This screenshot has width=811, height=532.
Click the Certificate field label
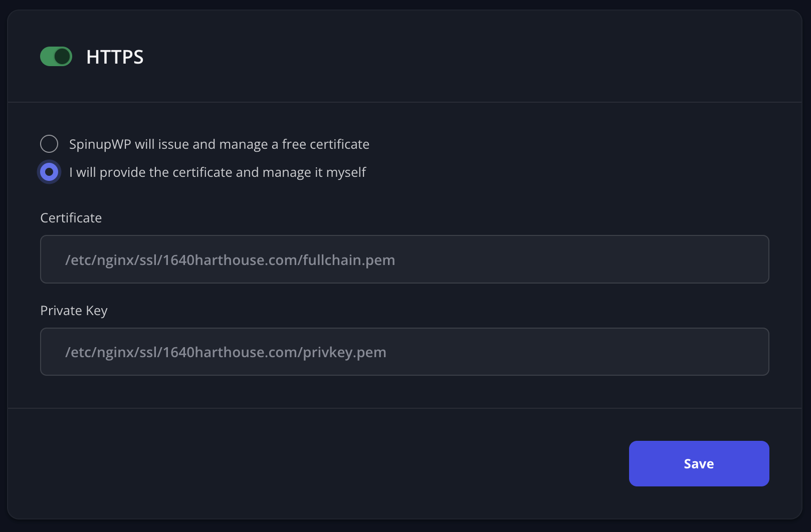pos(71,218)
